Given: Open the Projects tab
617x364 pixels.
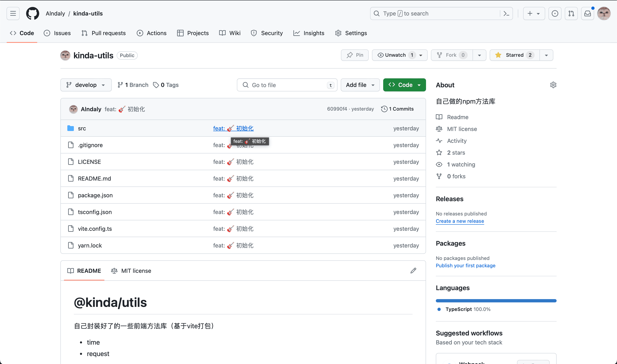Looking at the screenshot, I should (193, 33).
